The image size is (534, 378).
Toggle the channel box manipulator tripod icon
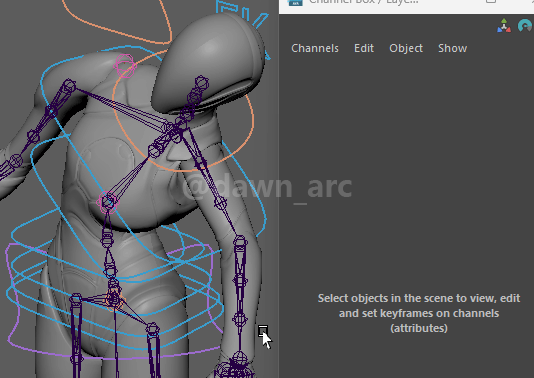point(504,26)
